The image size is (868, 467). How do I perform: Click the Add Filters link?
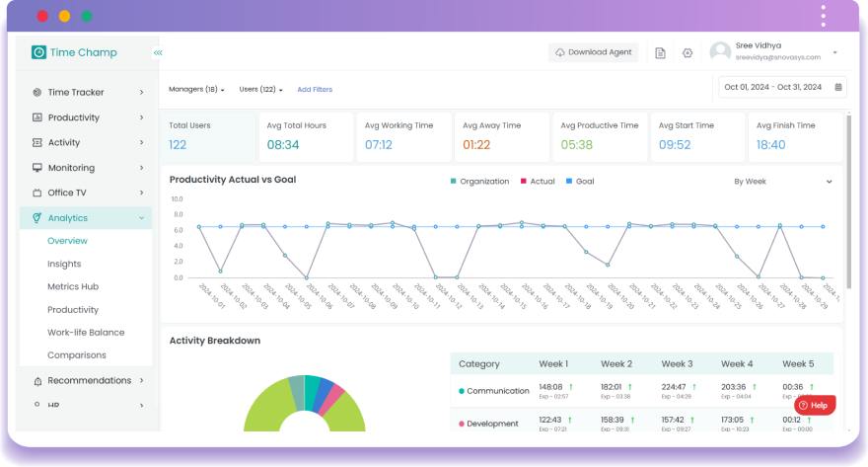[x=315, y=90]
